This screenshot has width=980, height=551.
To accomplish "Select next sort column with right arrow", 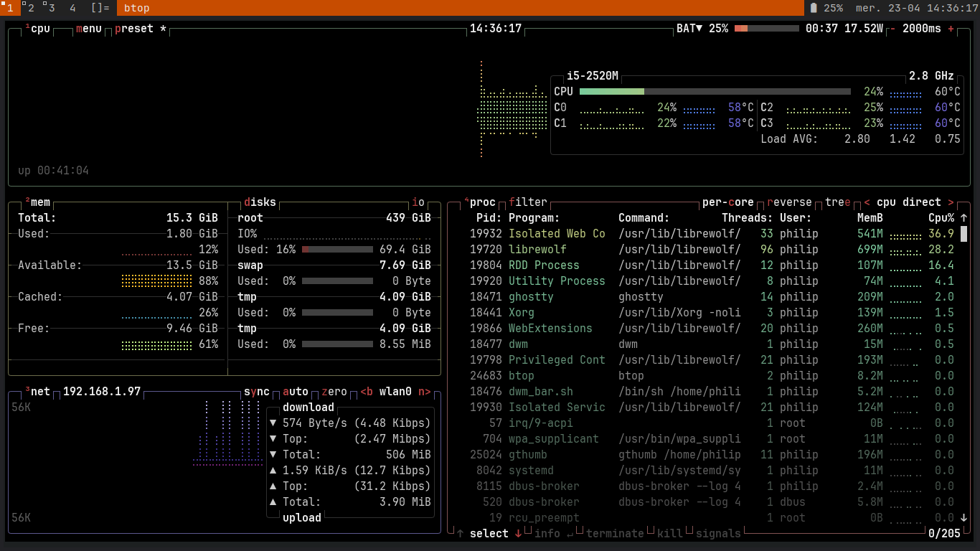I will coord(951,202).
